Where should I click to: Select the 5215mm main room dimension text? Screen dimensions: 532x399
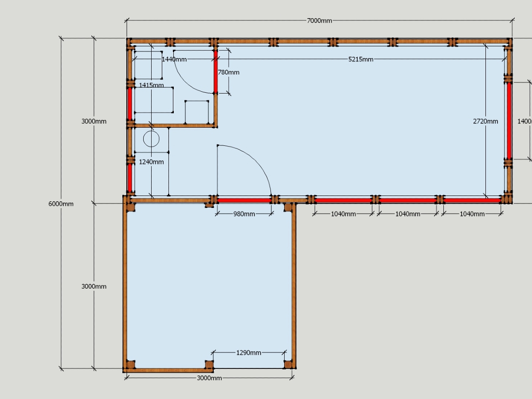point(360,59)
